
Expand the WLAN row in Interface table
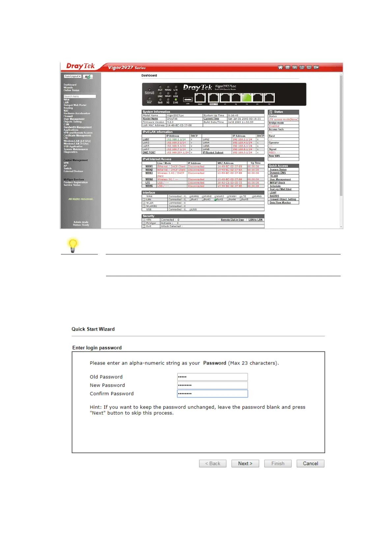tap(144, 203)
